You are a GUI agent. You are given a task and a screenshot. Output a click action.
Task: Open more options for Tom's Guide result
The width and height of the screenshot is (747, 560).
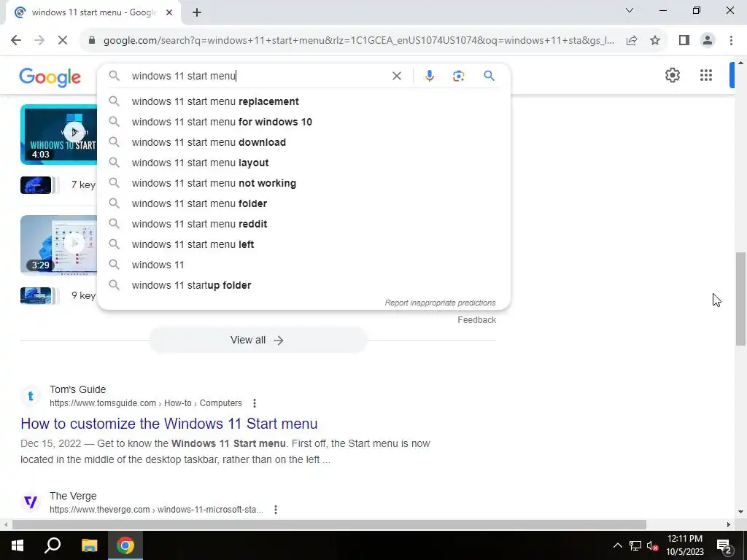coord(255,403)
